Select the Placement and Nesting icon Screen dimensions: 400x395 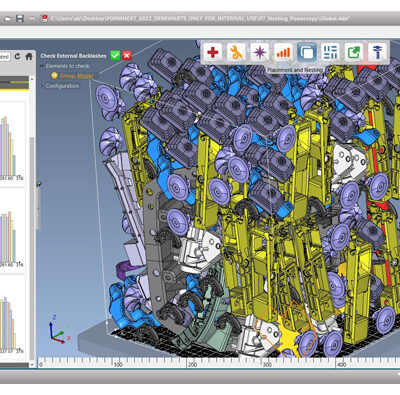pos(307,52)
